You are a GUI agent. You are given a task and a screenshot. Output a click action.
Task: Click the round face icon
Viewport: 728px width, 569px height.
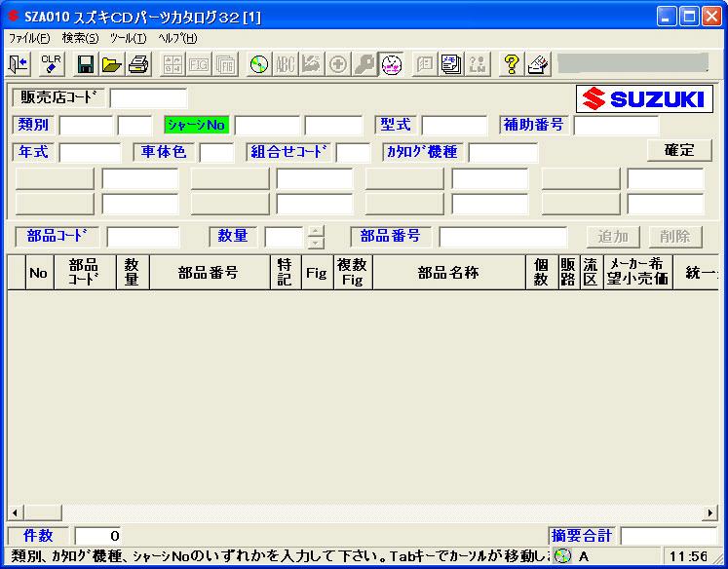click(x=391, y=64)
